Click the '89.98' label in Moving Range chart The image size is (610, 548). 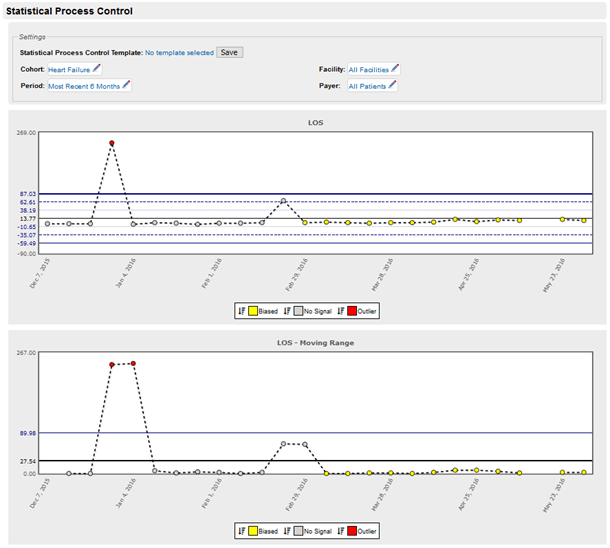(x=28, y=433)
